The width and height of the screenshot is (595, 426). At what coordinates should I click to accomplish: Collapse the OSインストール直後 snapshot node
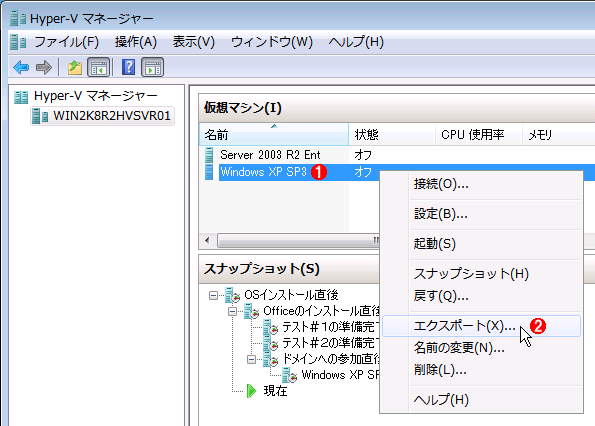coord(214,295)
